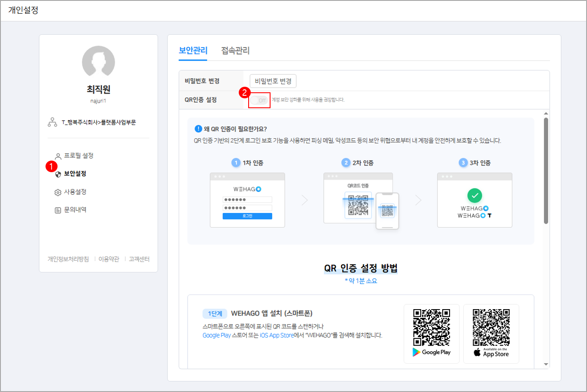Select the 프로필 설정 person icon
The height and width of the screenshot is (392, 587).
58,156
